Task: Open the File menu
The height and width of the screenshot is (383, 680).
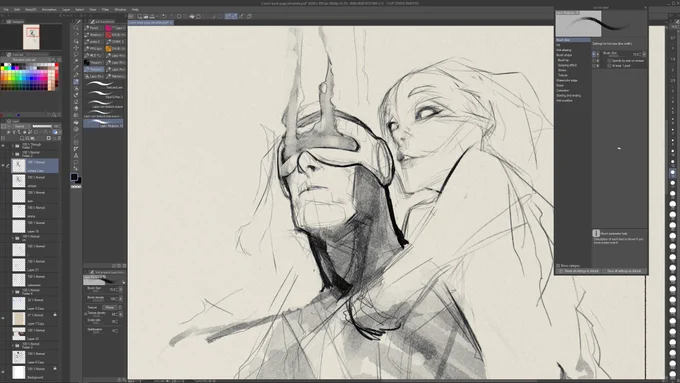Action: [x=6, y=9]
